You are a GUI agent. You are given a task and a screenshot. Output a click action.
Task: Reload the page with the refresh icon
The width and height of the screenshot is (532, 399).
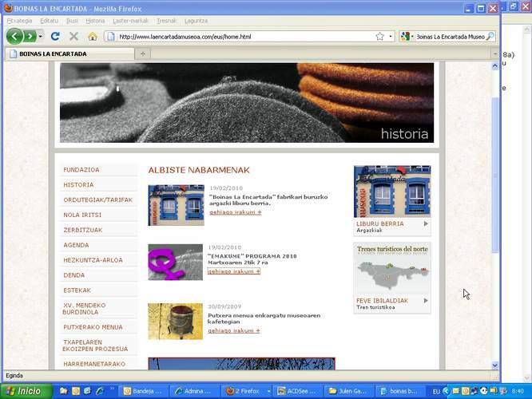(55, 36)
